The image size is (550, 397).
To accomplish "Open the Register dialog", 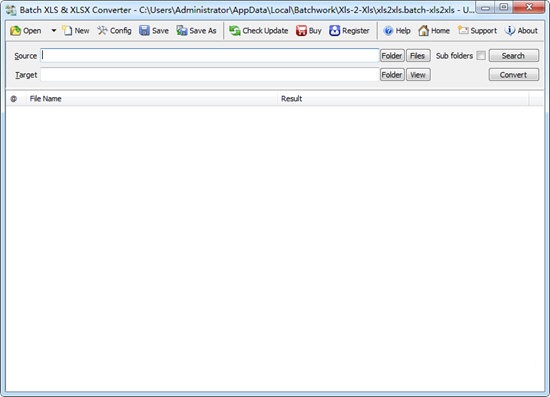I will pos(349,31).
